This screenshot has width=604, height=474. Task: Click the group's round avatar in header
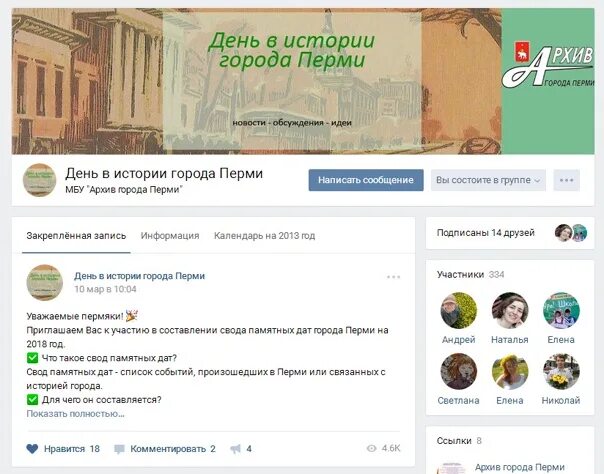[40, 180]
